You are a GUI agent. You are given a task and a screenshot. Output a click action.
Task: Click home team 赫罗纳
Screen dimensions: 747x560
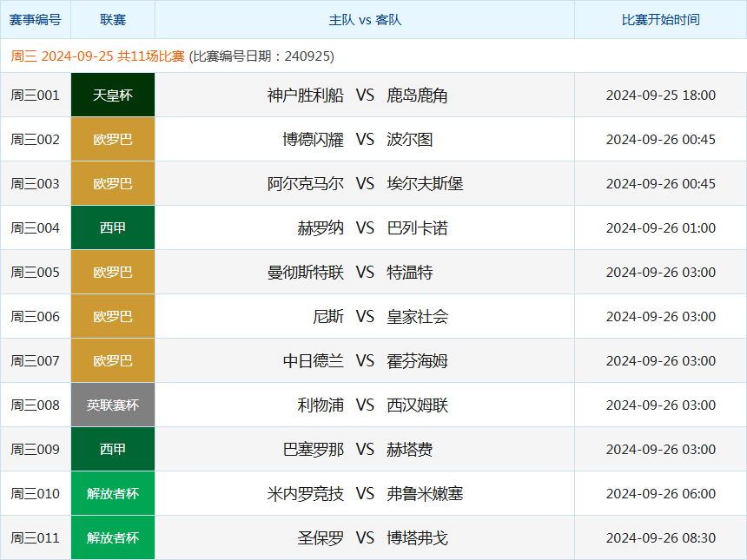click(x=321, y=228)
